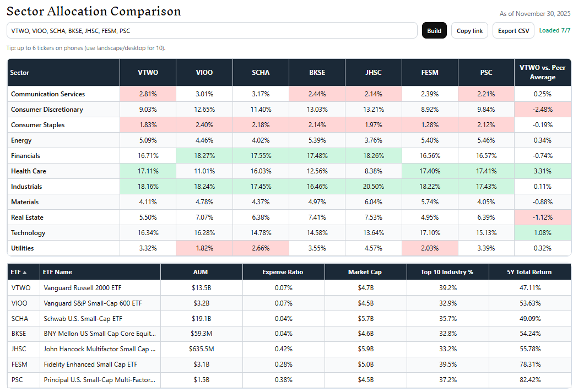The height and width of the screenshot is (392, 573).
Task: Click the green VTWO Health Care 17.11% cell
Action: (x=148, y=171)
